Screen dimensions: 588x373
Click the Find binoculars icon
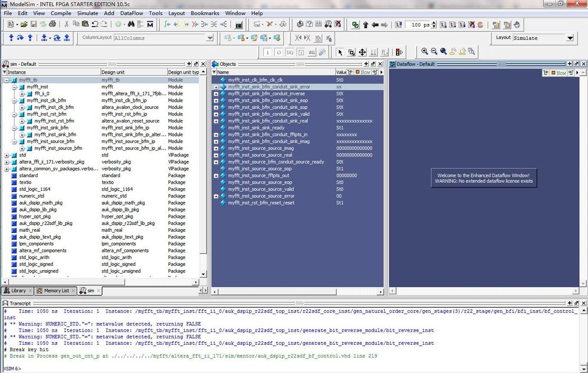[131, 25]
